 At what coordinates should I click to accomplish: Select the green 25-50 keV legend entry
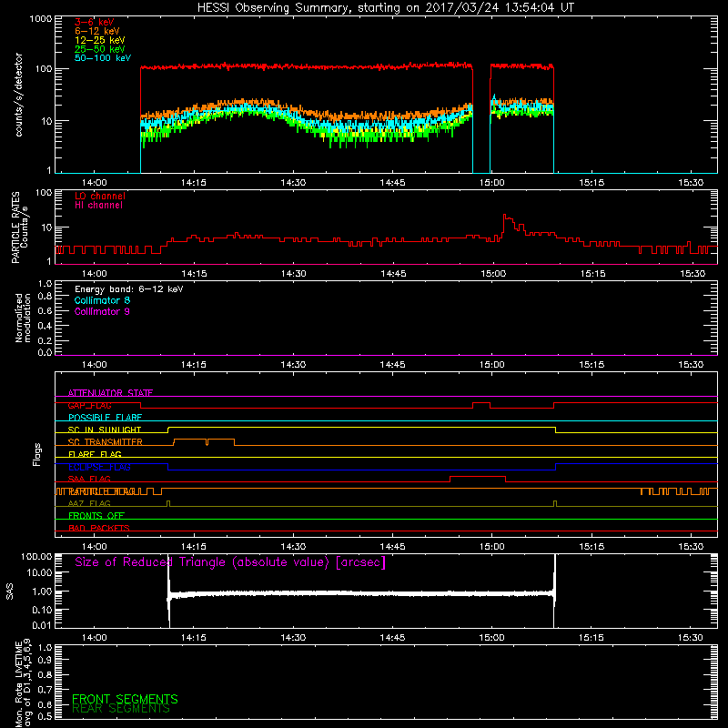coord(99,49)
